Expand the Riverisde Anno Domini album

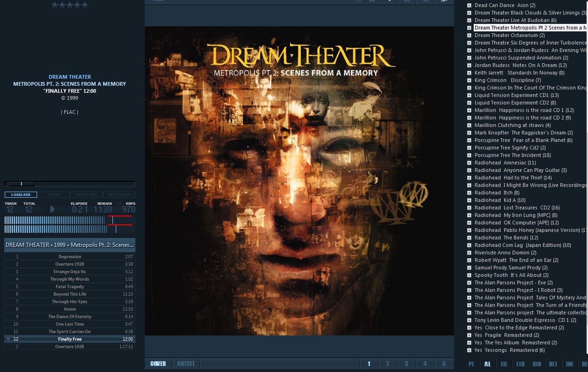click(469, 253)
